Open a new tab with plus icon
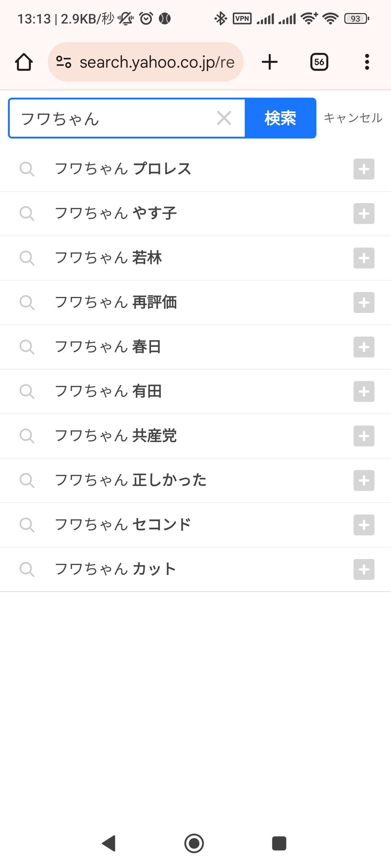391x868 pixels. [x=270, y=62]
